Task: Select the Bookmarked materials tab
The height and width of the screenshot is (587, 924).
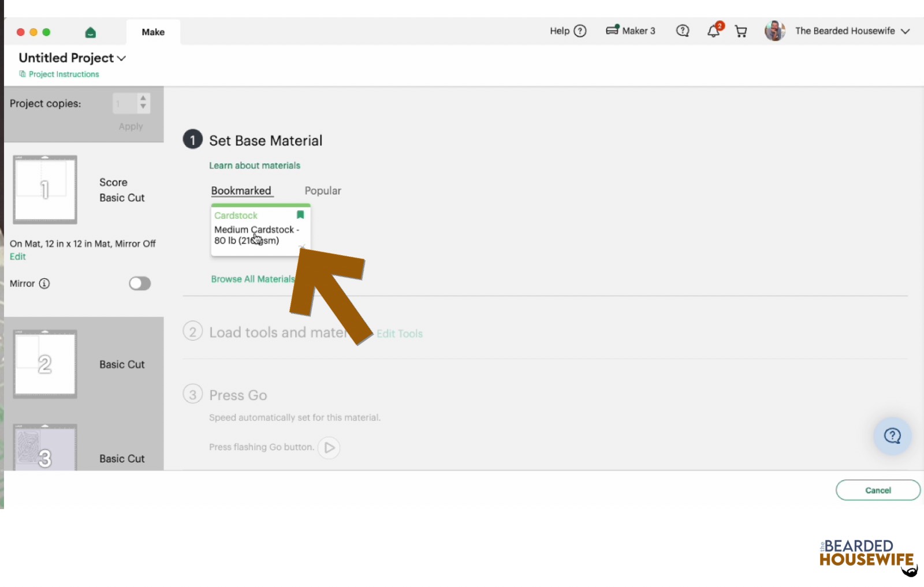Action: click(241, 190)
